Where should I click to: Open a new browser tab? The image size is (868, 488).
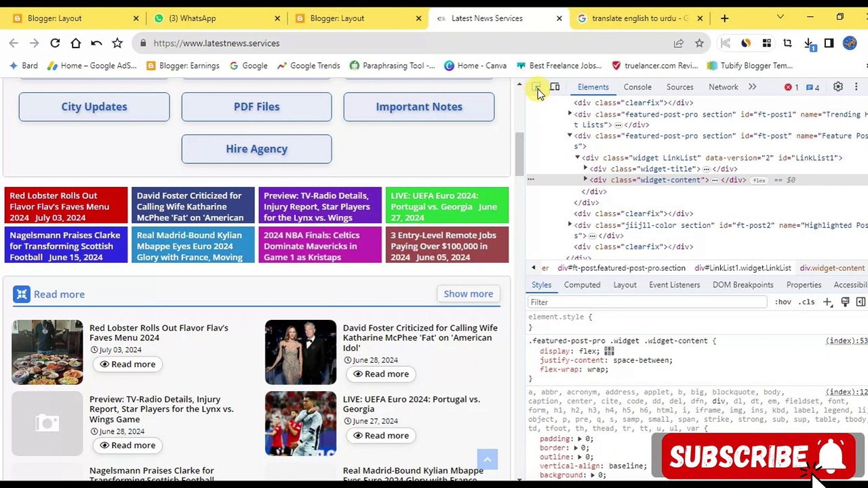(x=724, y=18)
